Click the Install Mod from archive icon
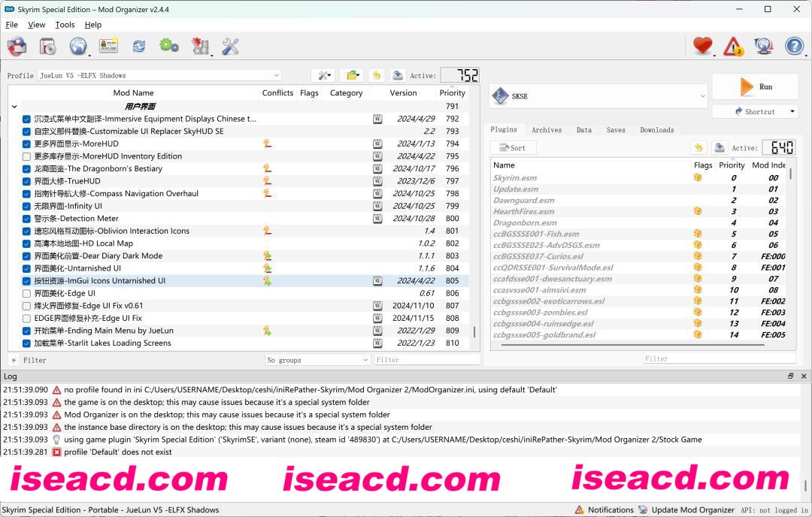812x517 pixels. tap(47, 47)
